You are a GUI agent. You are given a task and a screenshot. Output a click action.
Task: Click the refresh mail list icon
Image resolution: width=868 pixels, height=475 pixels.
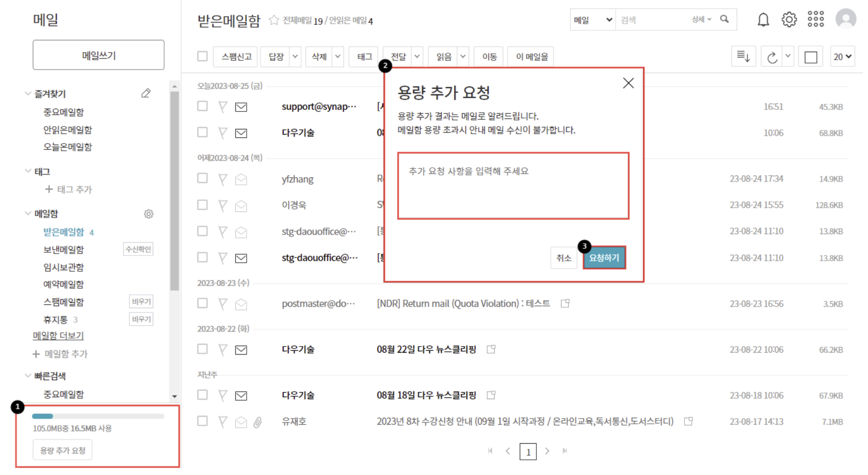pyautogui.click(x=772, y=57)
